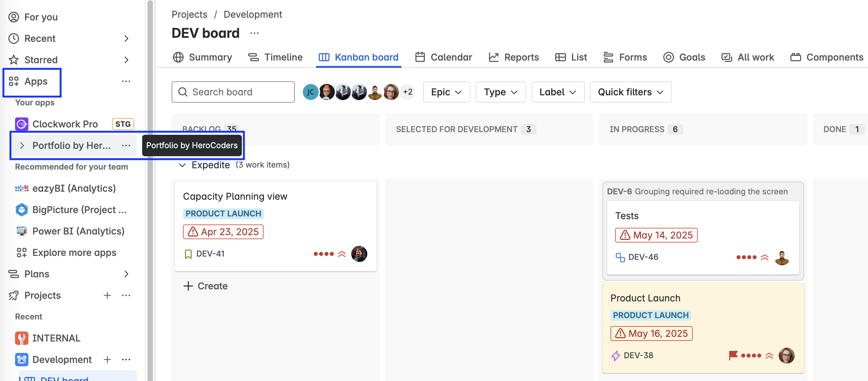Click the Create button in Backlog column
Image resolution: width=868 pixels, height=381 pixels.
[x=206, y=286]
